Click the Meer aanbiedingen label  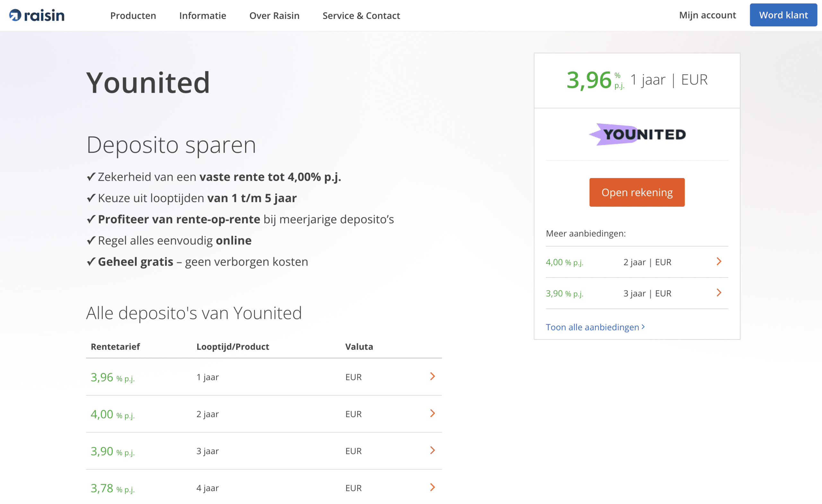tap(585, 233)
